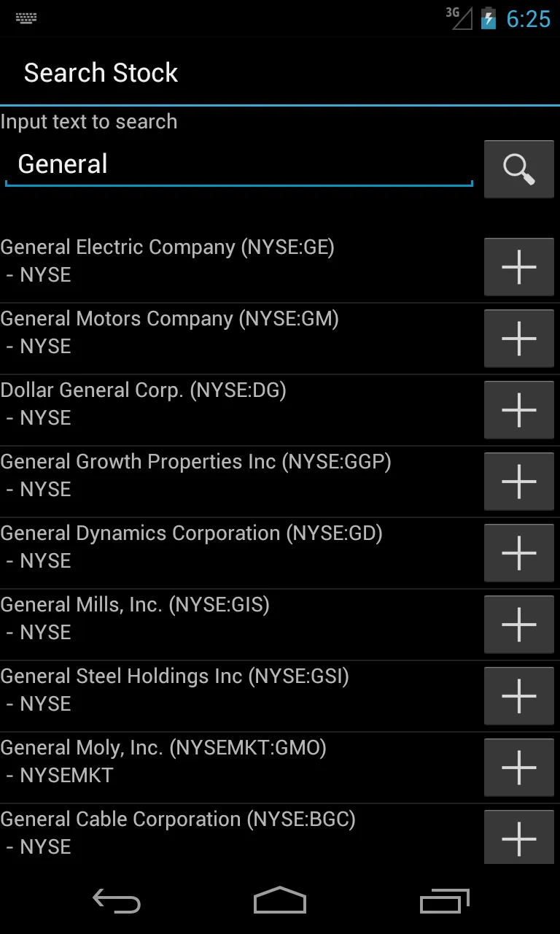Tap the magnifying glass search button
560x934 pixels.
point(519,169)
